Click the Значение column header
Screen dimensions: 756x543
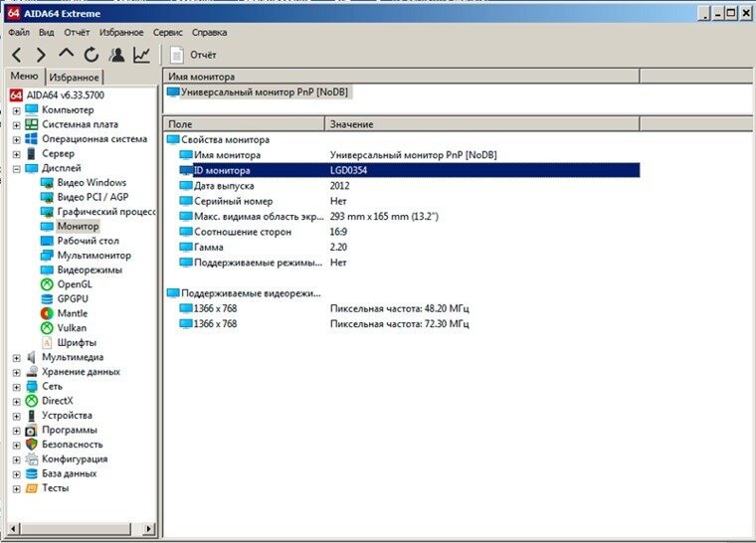[x=482, y=124]
